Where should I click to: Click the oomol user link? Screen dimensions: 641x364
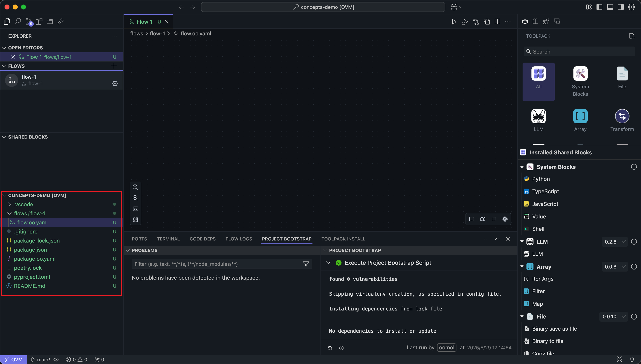coord(446,348)
